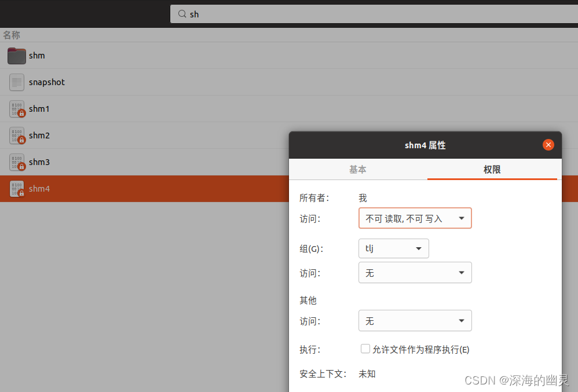The height and width of the screenshot is (392, 578).
Task: Open the 组(G) group dropdown showing tlj
Action: pos(393,248)
